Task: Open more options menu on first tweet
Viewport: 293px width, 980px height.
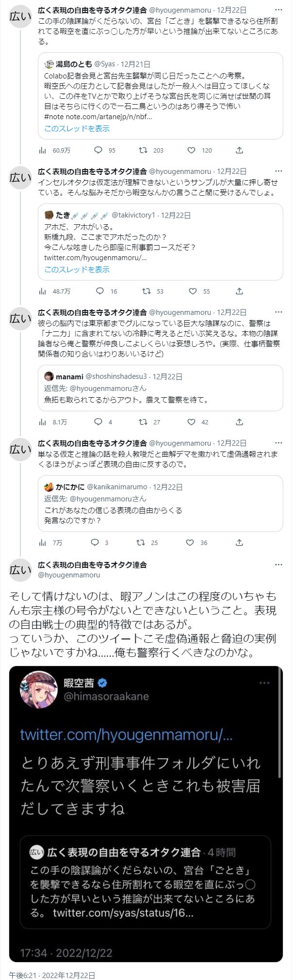Action: point(278,10)
